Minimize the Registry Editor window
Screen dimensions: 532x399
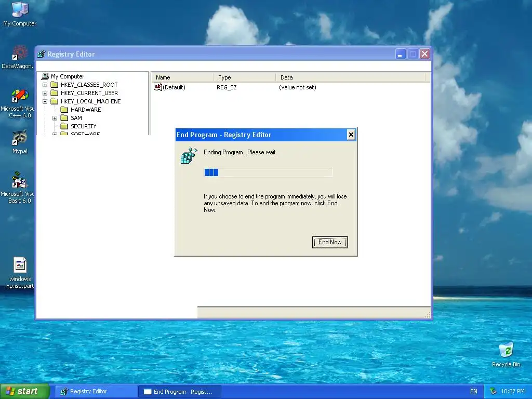click(x=401, y=54)
